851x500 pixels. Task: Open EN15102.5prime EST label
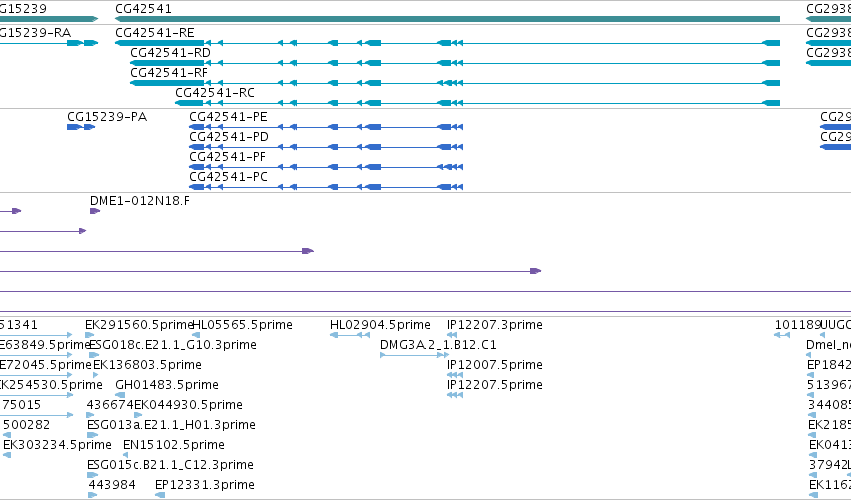[174, 445]
